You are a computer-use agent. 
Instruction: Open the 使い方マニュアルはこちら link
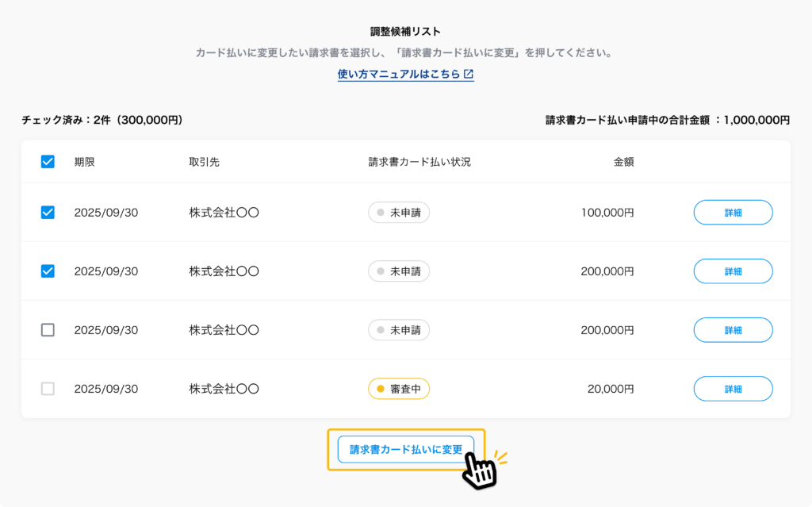pyautogui.click(x=399, y=75)
